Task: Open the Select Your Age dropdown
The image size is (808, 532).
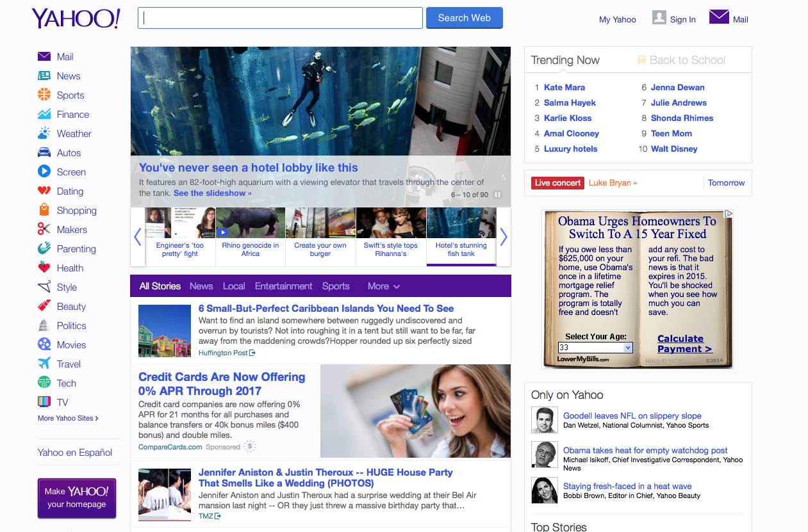Action: 595,348
